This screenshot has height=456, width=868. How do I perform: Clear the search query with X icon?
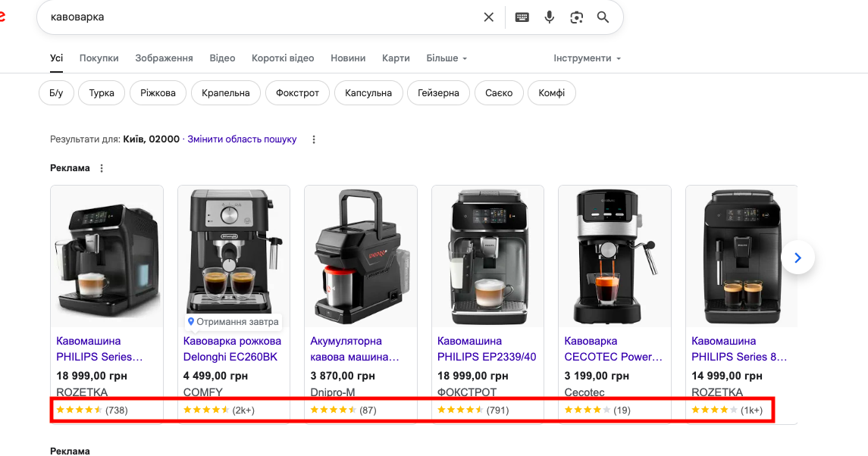[x=488, y=17]
